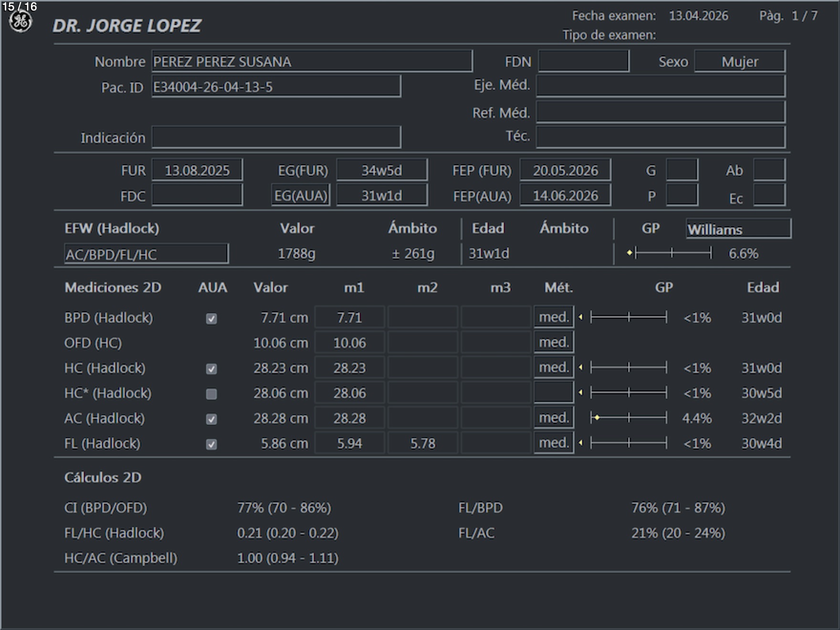
Task: Click the EFW growth percentile marker bar
Action: 671,253
